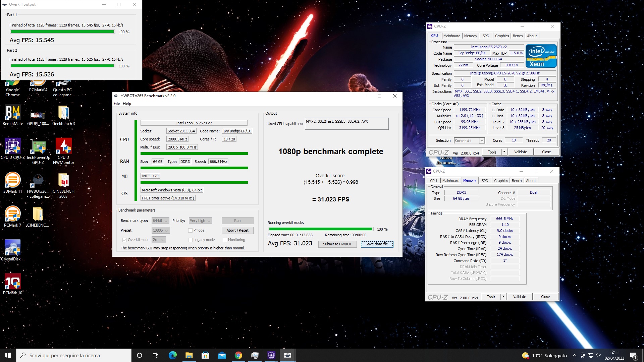Open Geekbench 3 folder icon
This screenshot has width=644, height=362.
pyautogui.click(x=63, y=116)
